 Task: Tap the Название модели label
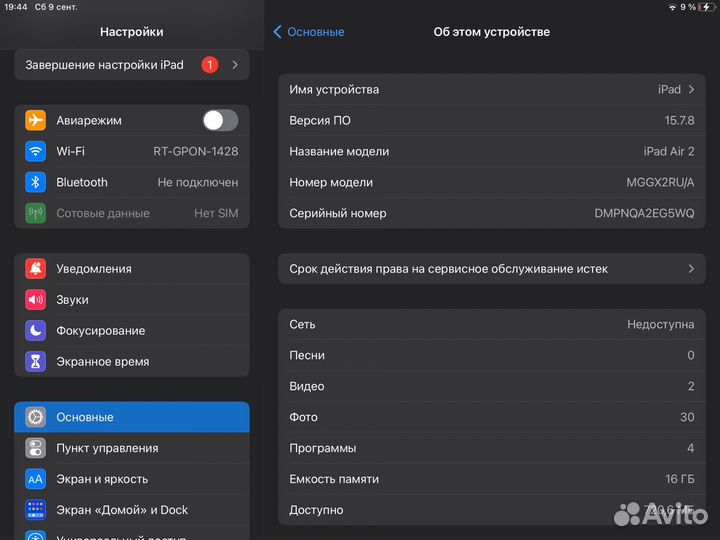[x=339, y=151]
